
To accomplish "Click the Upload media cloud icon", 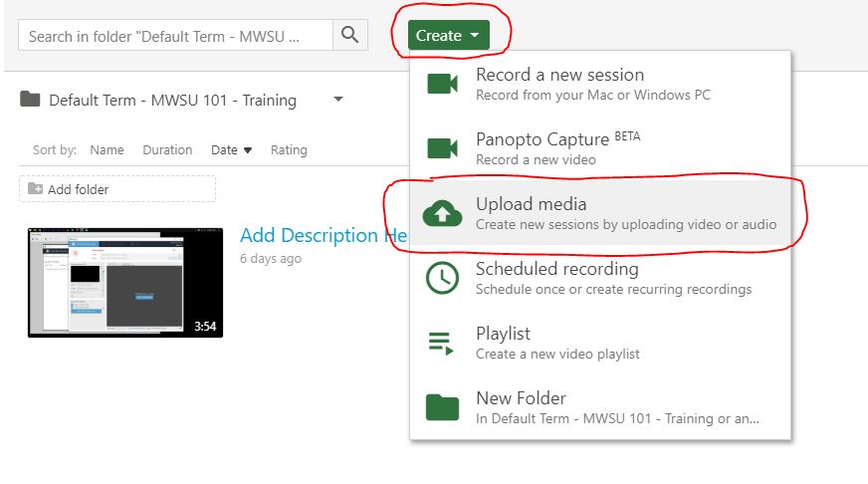I will [442, 213].
